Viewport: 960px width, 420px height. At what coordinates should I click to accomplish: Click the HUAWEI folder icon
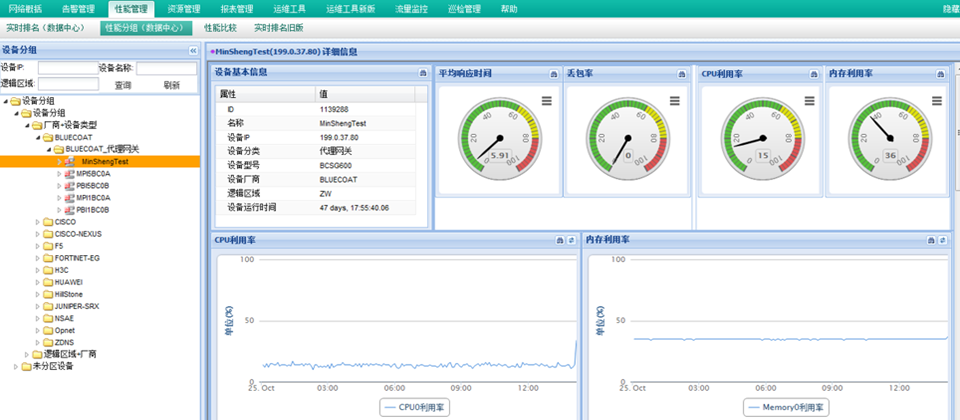(48, 282)
